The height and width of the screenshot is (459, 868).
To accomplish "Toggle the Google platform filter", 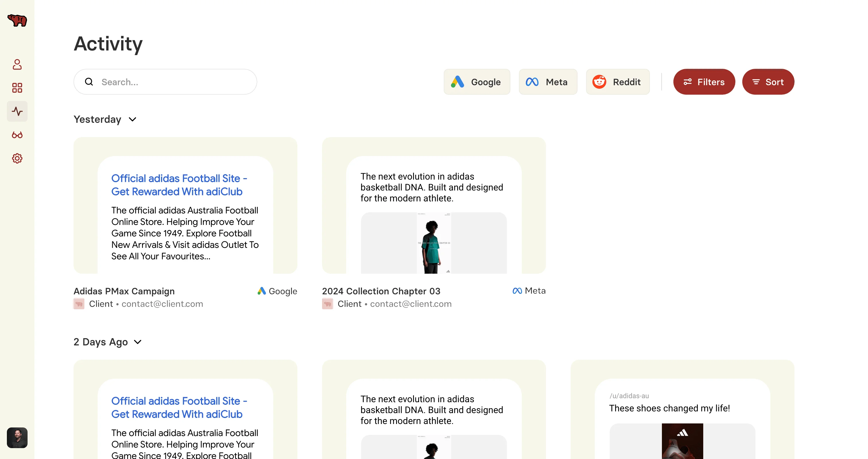I will pyautogui.click(x=476, y=82).
